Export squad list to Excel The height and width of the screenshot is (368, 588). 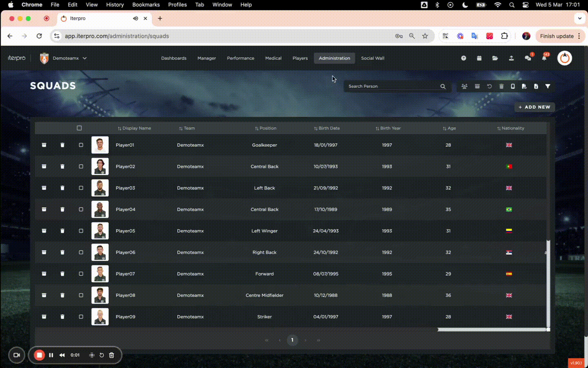536,86
